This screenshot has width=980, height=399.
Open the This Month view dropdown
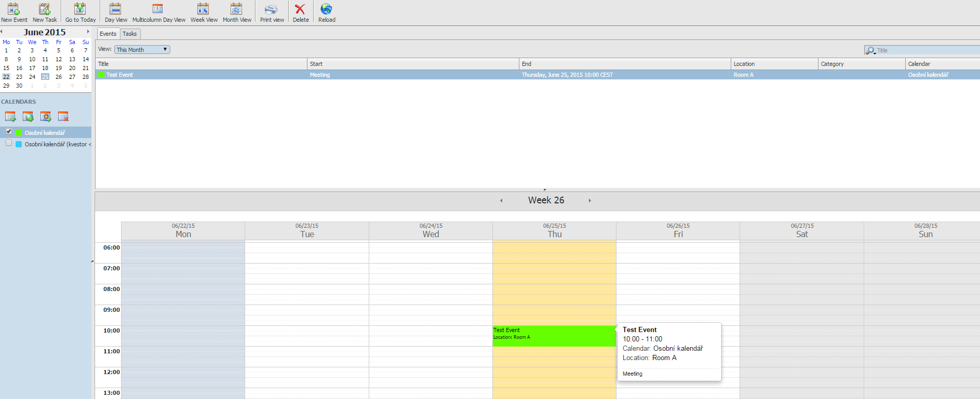[x=142, y=50]
